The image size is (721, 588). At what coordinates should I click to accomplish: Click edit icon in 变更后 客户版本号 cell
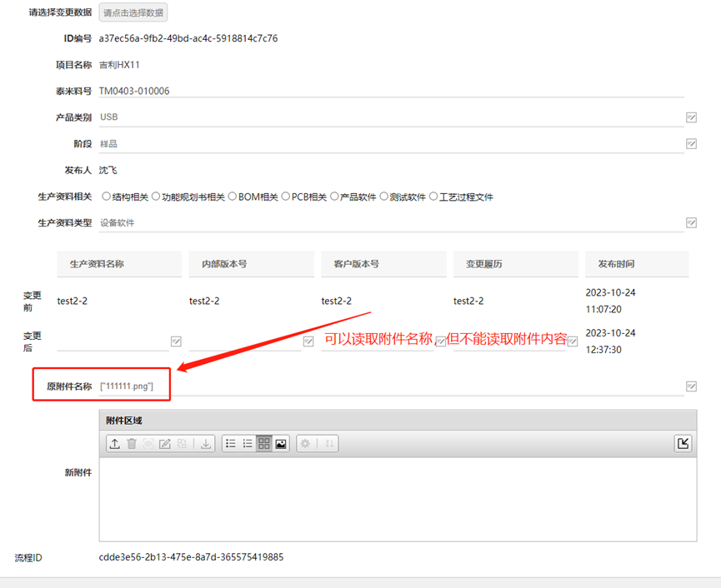[440, 341]
